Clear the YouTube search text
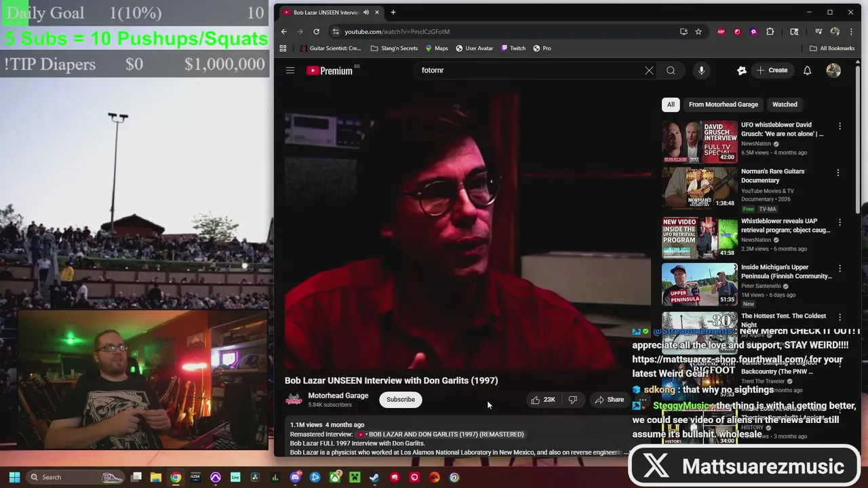 (x=649, y=70)
